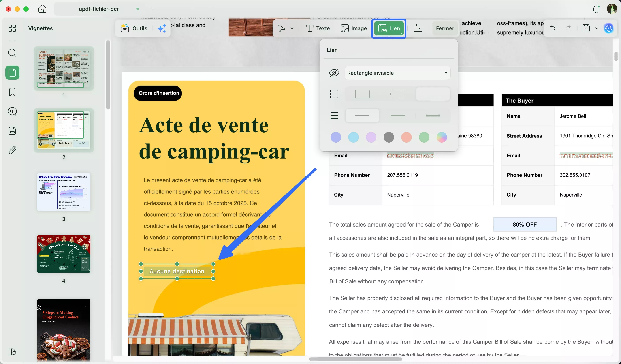Image resolution: width=621 pixels, height=364 pixels.
Task: Open the properties adjustment sliders icon
Action: (x=418, y=28)
